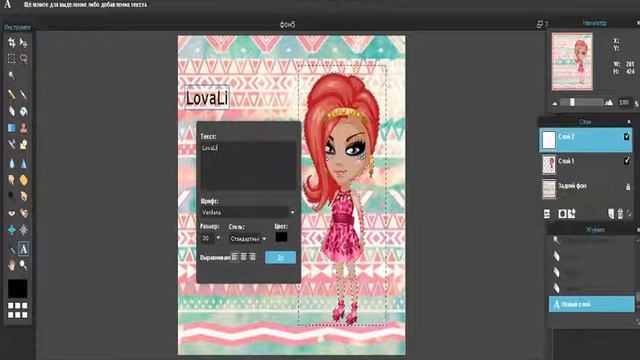Create a new layer in Layers panel
640x360 pixels.
tap(611, 213)
